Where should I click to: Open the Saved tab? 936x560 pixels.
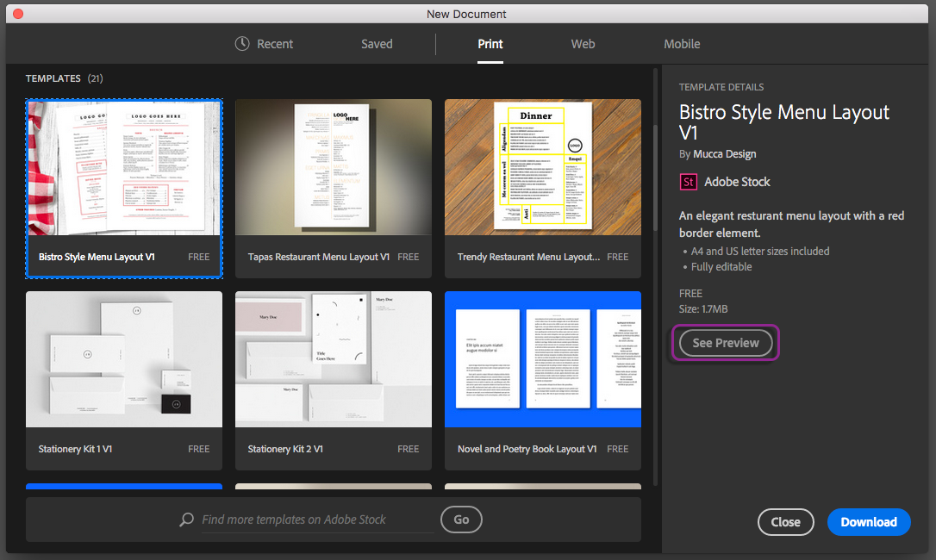377,44
